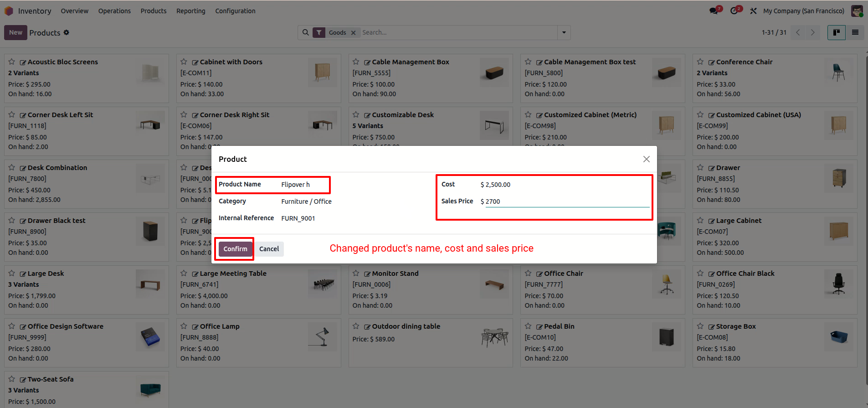Viewport: 868px width, 408px height.
Task: Click the page counter 1-31 / 31
Action: (x=774, y=32)
